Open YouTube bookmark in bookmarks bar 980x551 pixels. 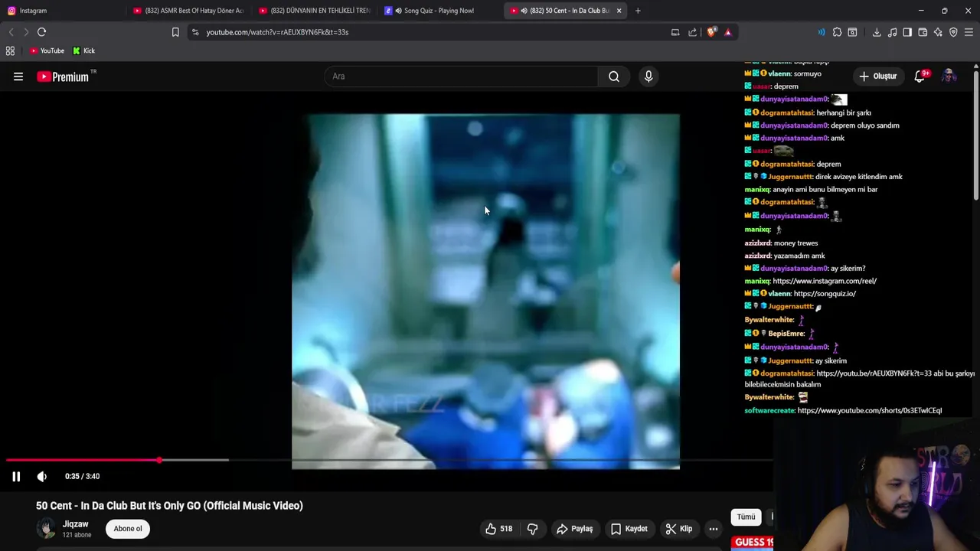click(x=47, y=51)
